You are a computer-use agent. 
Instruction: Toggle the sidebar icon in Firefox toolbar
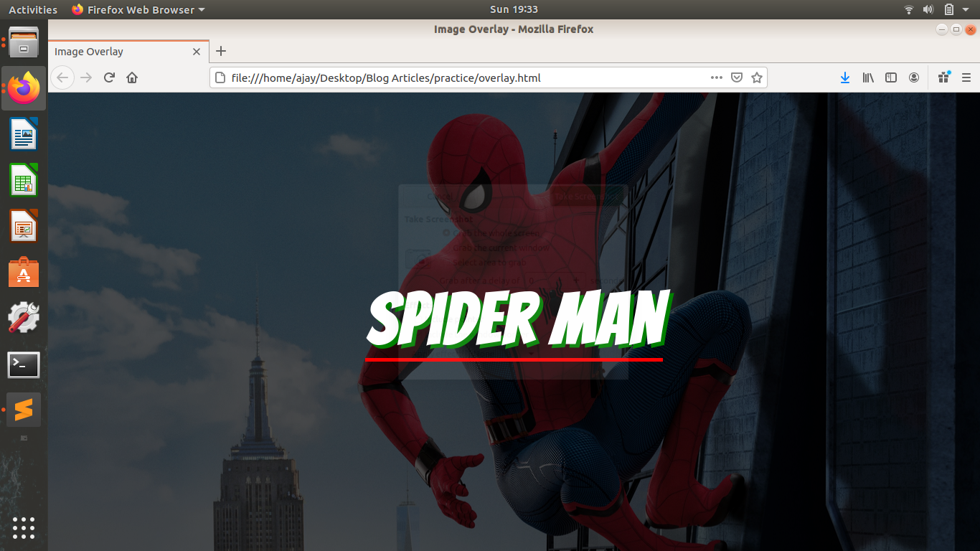(x=890, y=77)
